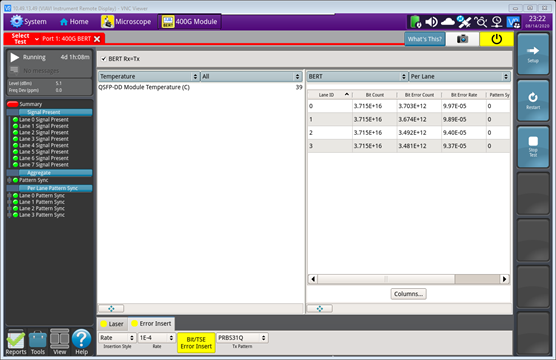Click the Bit Error Rate column header
Screen dimensions: 556x360
463,95
